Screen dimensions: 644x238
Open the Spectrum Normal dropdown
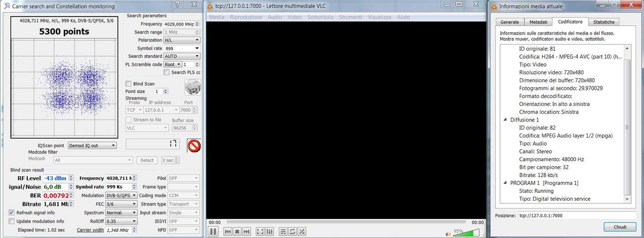pyautogui.click(x=121, y=212)
